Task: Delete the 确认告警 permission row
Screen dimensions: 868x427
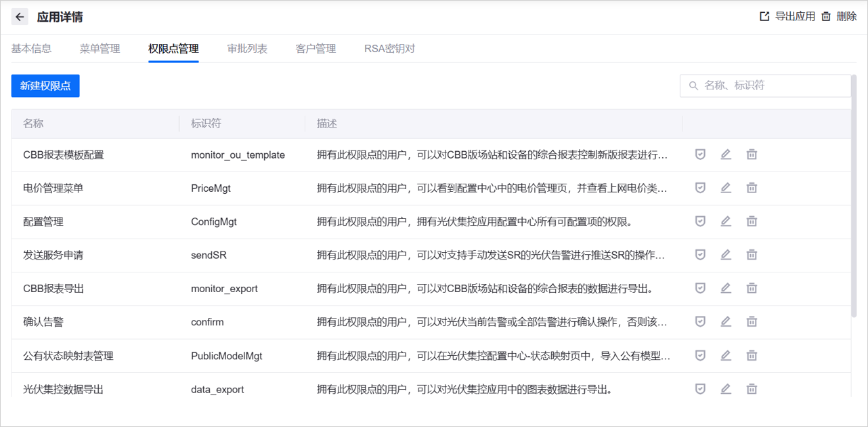Action: tap(752, 322)
